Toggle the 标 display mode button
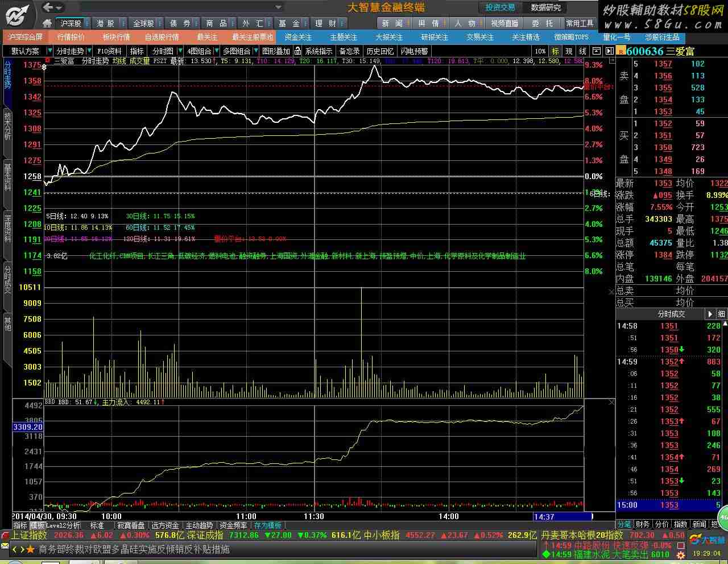Viewport: 728px width, 564px height. (x=555, y=51)
